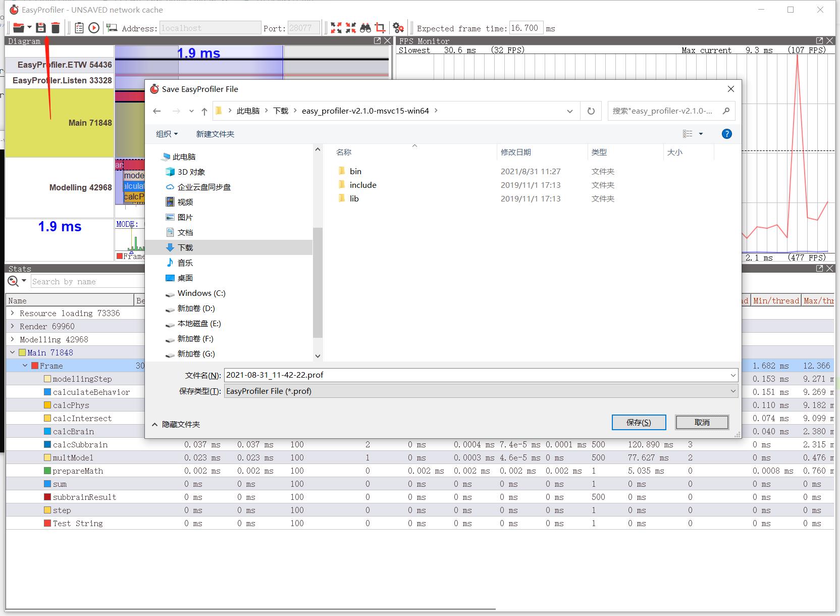The image size is (840, 616).
Task: Collapse the Frame block row
Action: tap(25, 366)
